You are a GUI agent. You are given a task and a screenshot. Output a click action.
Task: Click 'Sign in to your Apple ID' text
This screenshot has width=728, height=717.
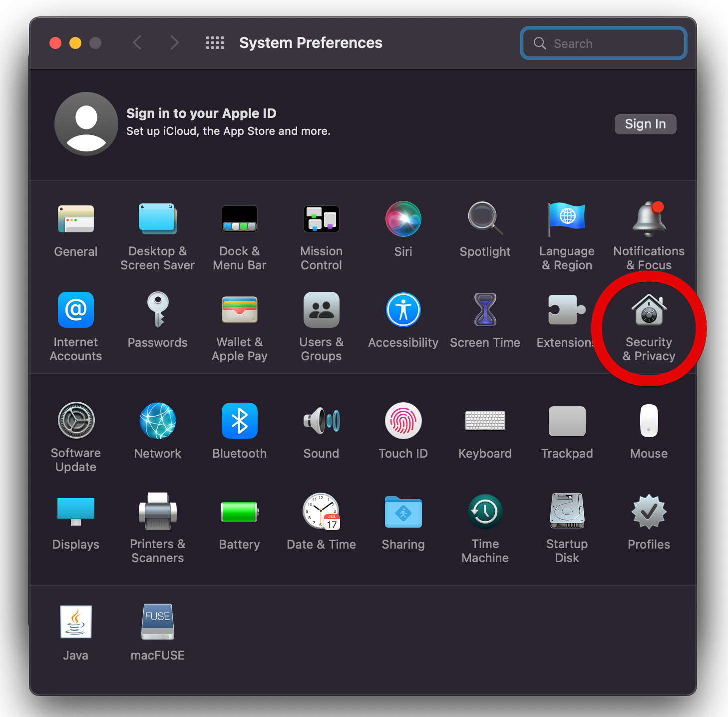[201, 113]
